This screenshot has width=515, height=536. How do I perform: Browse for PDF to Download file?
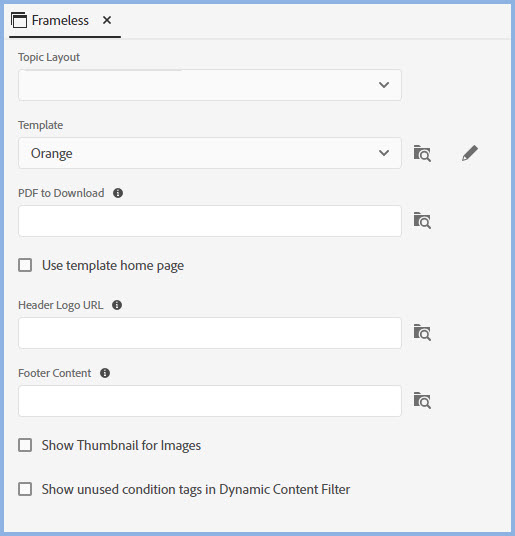(422, 220)
